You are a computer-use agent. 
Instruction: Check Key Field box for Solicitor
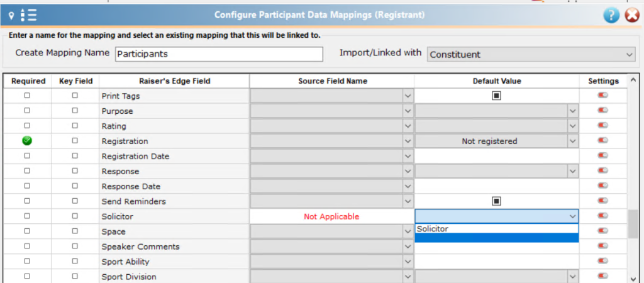pos(75,216)
